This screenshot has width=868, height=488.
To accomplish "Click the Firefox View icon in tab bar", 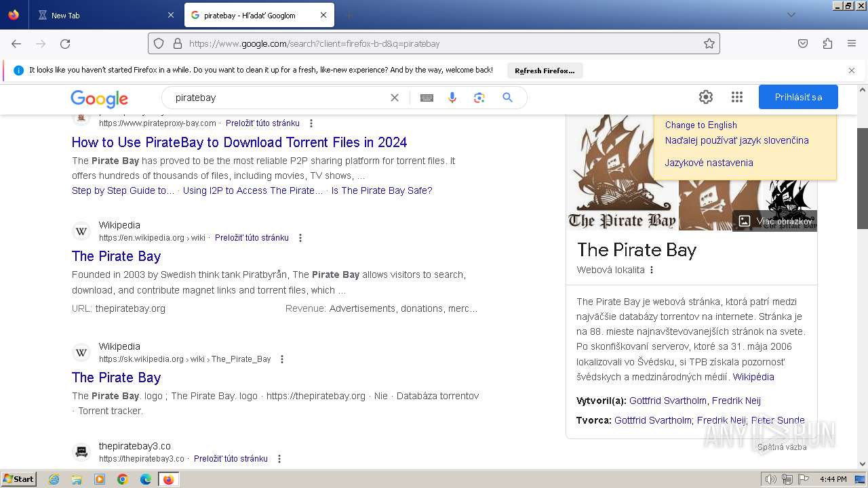I will pyautogui.click(x=14, y=15).
